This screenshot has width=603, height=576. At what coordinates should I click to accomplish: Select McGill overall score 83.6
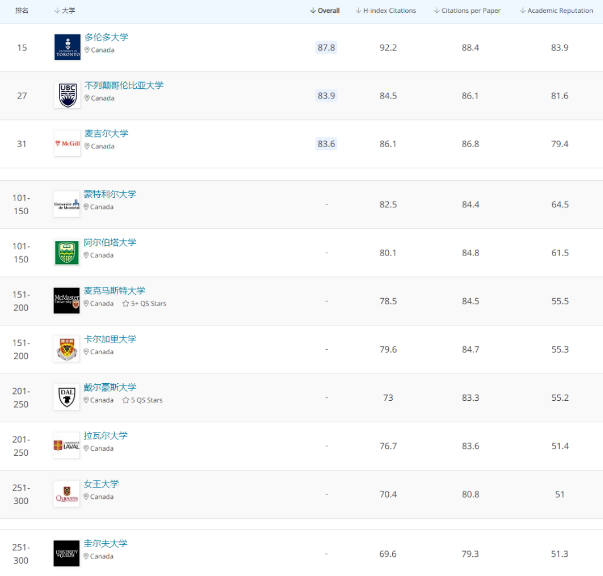pyautogui.click(x=326, y=144)
